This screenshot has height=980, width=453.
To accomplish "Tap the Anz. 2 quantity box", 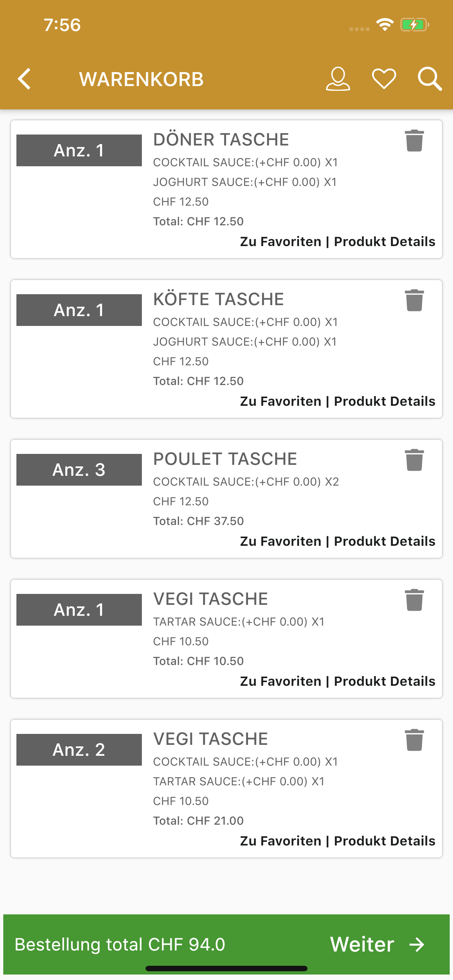I will click(79, 750).
